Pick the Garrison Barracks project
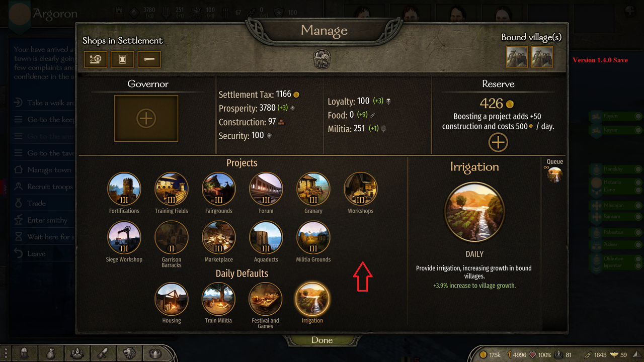This screenshot has width=644, height=362. 172,238
